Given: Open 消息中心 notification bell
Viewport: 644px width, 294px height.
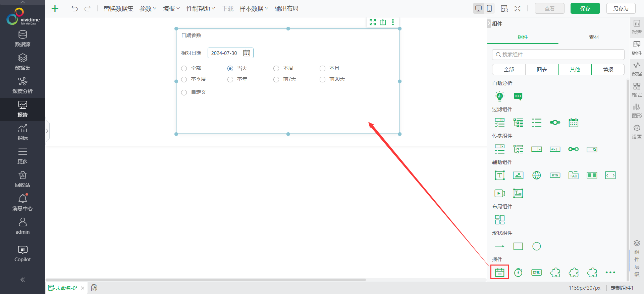Looking at the screenshot, I should 22,203.
